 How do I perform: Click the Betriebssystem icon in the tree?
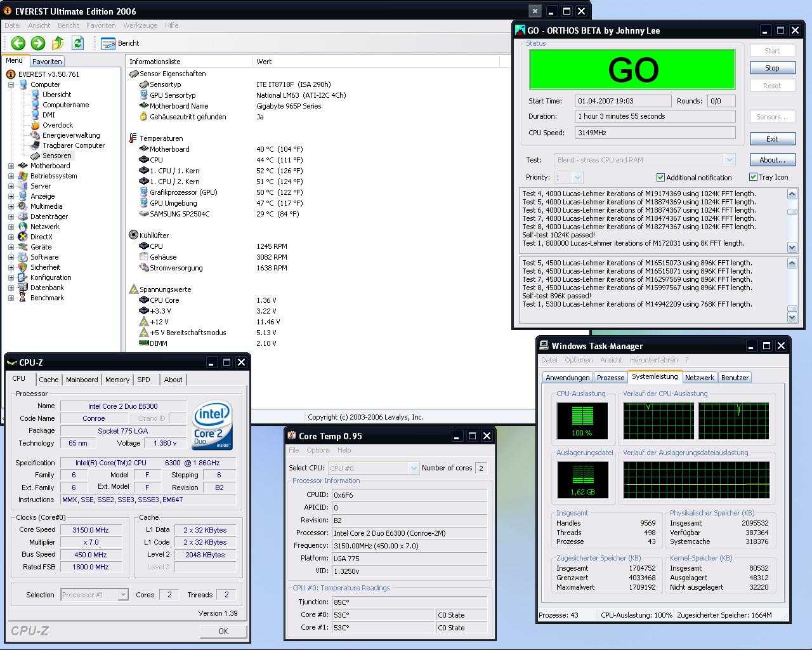click(x=23, y=176)
